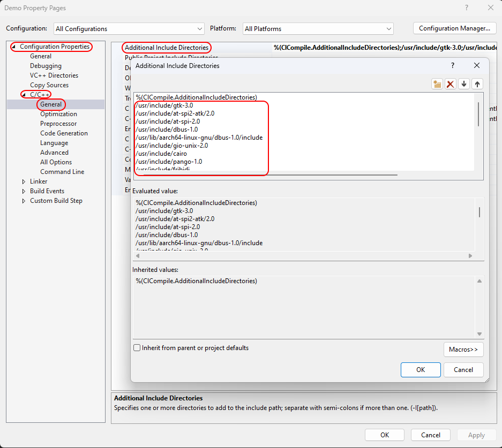Click the New Line folder icon
The image size is (502, 448).
click(x=437, y=84)
